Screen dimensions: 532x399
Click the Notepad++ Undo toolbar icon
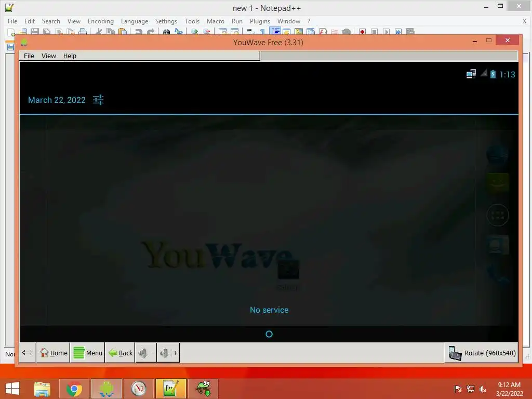138,32
